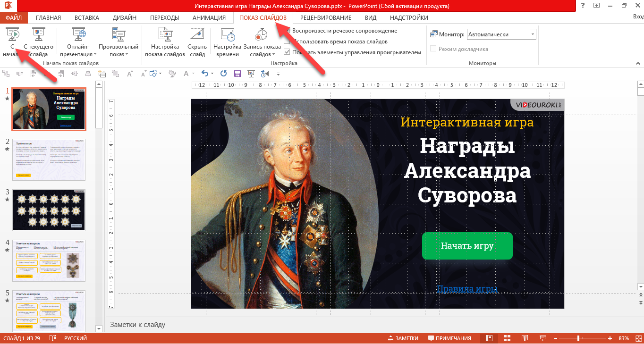The height and width of the screenshot is (344, 644).
Task: Switch to ДИЗАЙН ribbon tab
Action: [x=125, y=17]
